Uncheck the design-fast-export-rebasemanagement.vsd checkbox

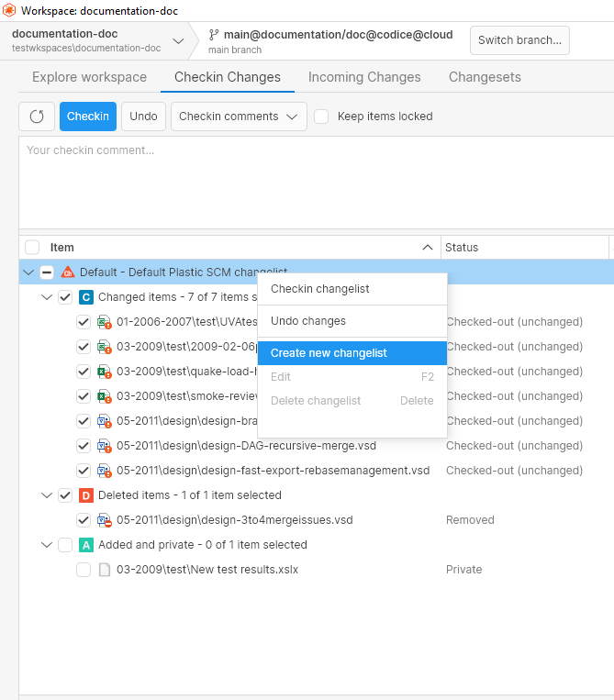84,471
